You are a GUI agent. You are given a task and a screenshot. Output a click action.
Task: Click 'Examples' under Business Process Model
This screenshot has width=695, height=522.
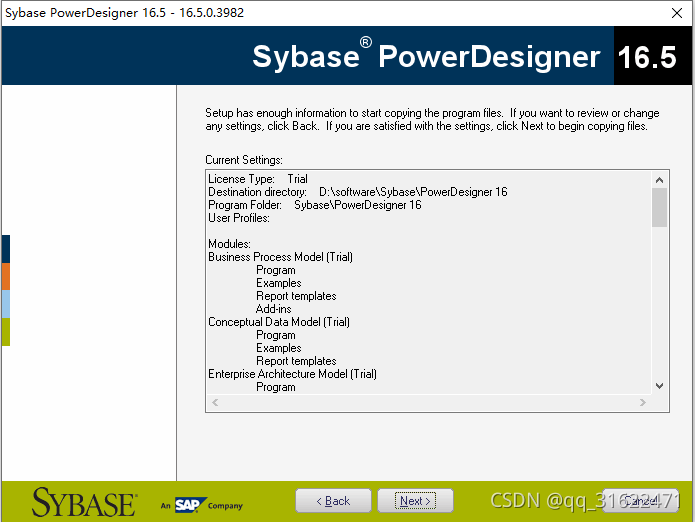(x=279, y=283)
